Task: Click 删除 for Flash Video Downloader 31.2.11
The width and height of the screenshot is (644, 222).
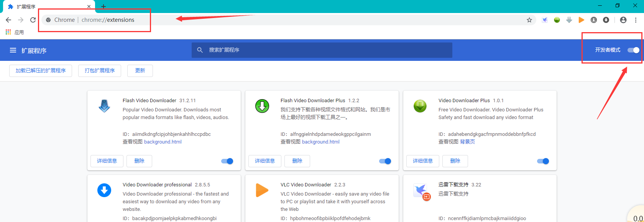Action: 139,161
